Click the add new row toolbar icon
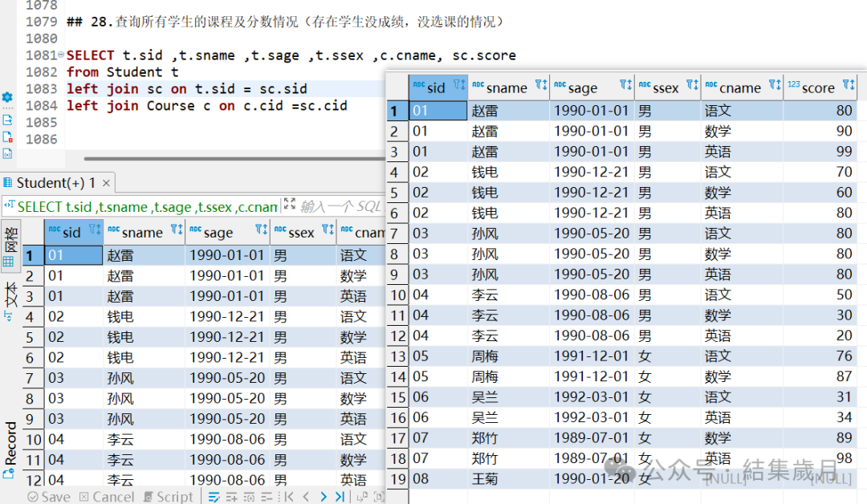Screen dimensions: 867x504 [x=232, y=497]
